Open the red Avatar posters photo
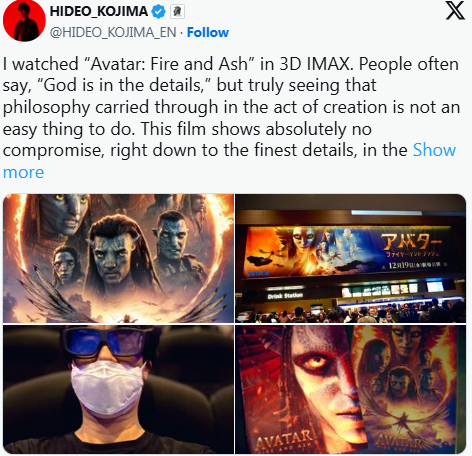The width and height of the screenshot is (472, 456). [x=351, y=389]
